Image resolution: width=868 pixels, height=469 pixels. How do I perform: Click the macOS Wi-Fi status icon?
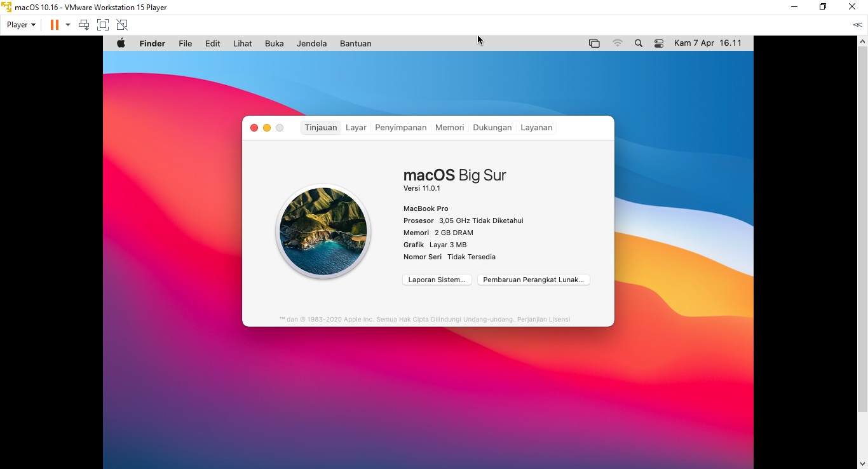pyautogui.click(x=618, y=43)
